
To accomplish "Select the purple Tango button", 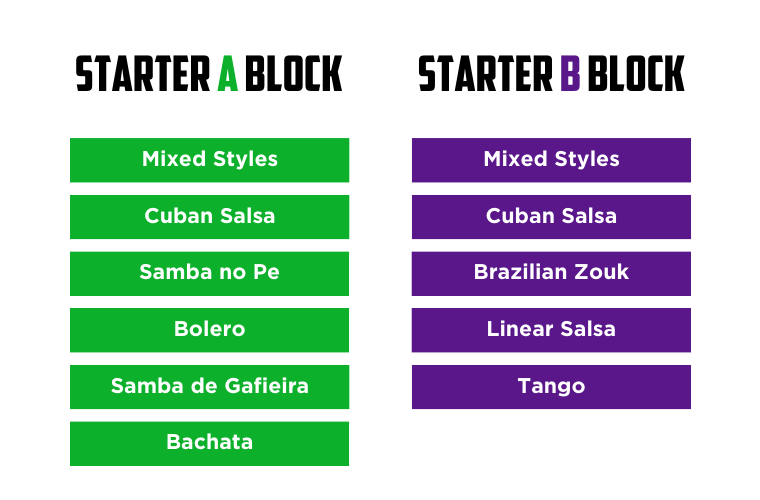I will [551, 387].
